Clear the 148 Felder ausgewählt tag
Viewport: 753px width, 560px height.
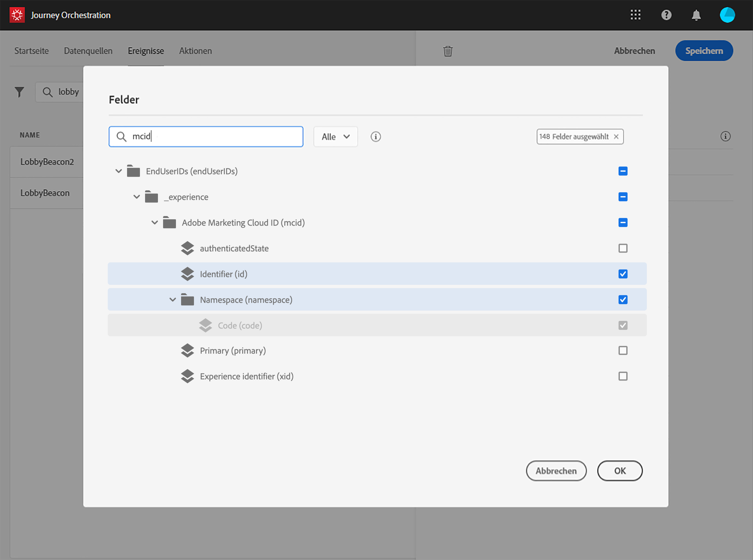[x=616, y=137]
